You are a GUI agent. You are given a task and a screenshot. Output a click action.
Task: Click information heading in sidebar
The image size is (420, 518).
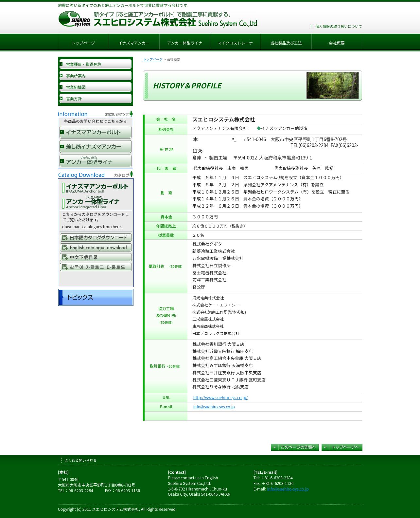tap(73, 114)
